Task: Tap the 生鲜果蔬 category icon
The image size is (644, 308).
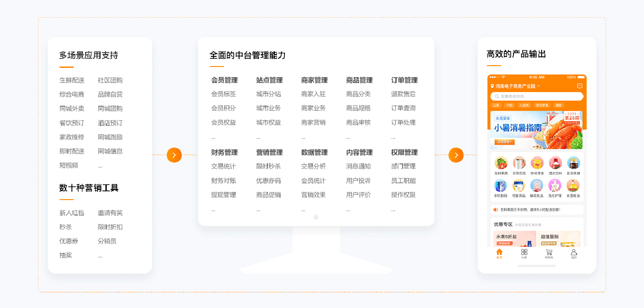Action: point(500,164)
